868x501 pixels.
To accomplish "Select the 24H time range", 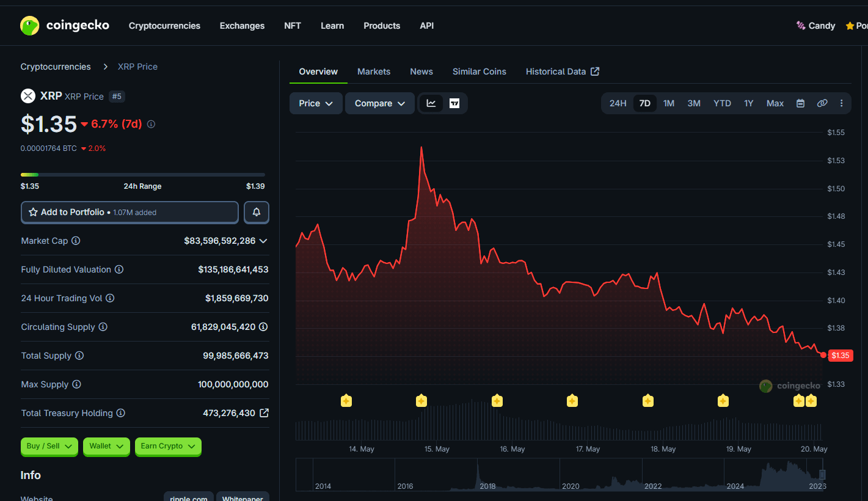I will point(618,103).
